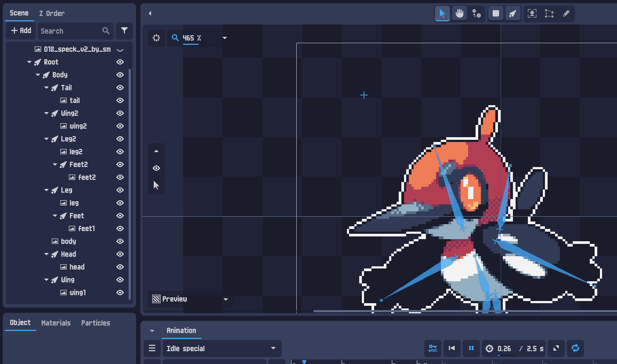Screen dimensions: 617x364
Task: Open the Materials tab
Action: tap(56, 323)
